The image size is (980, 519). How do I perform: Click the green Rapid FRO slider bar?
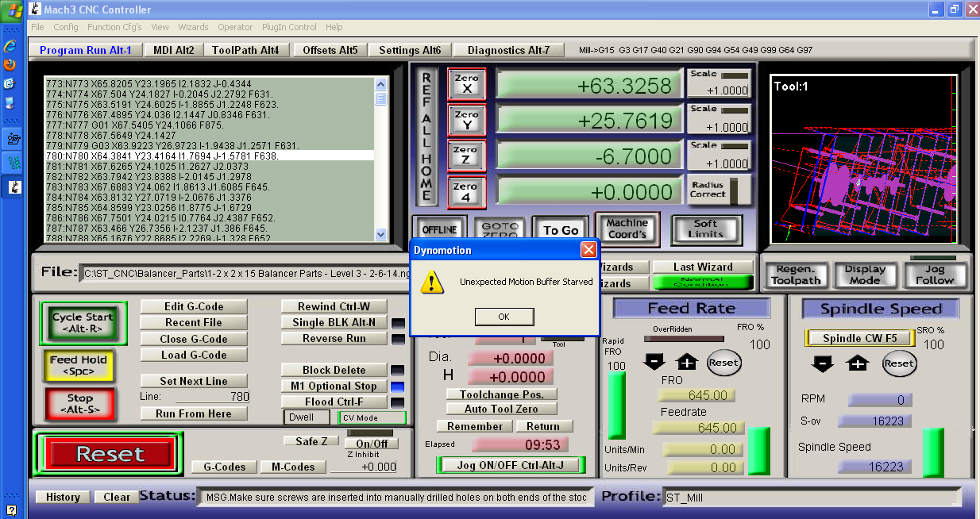tap(616, 405)
